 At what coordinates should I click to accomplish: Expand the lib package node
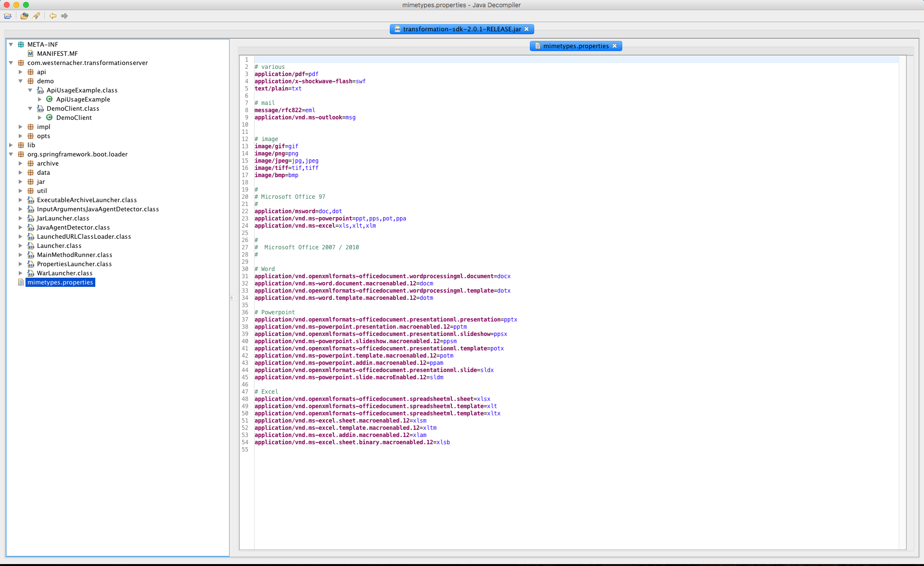(x=11, y=145)
